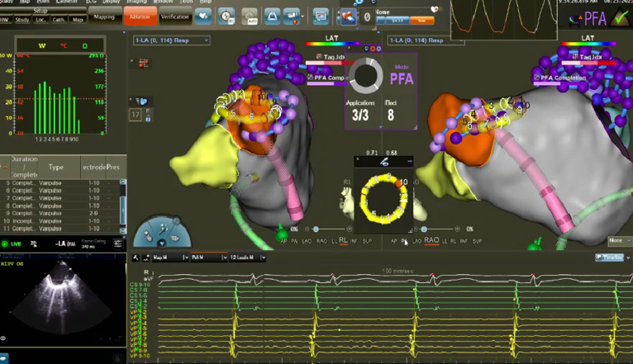Click the number 17 box in left map panel
This screenshot has height=364, width=633.
136,115
